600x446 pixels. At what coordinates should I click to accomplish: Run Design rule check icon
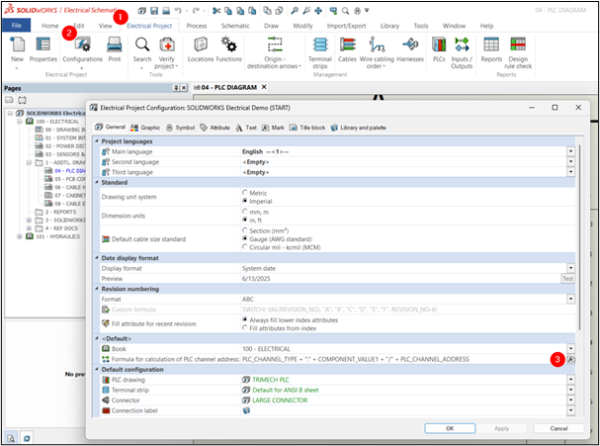pos(518,44)
